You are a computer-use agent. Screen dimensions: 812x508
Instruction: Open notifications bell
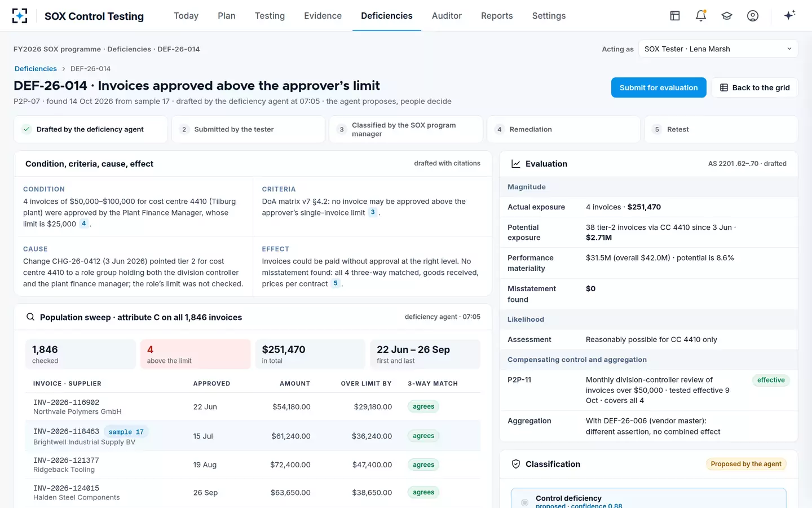coord(701,16)
